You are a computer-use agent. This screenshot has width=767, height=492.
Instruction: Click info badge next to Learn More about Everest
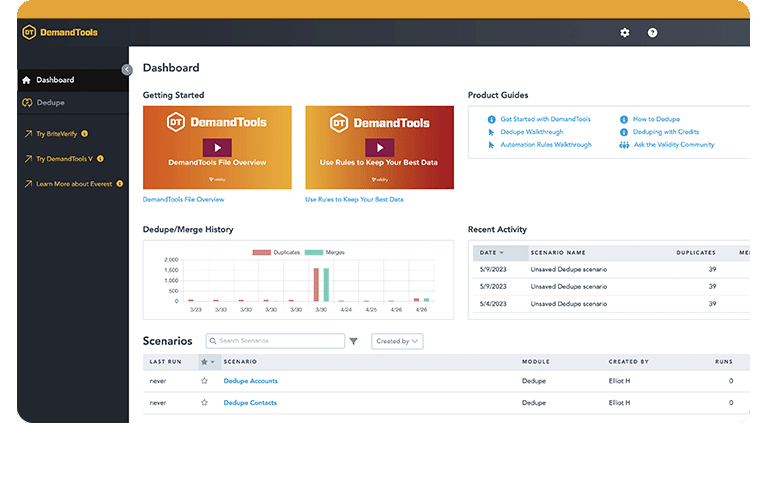120,184
